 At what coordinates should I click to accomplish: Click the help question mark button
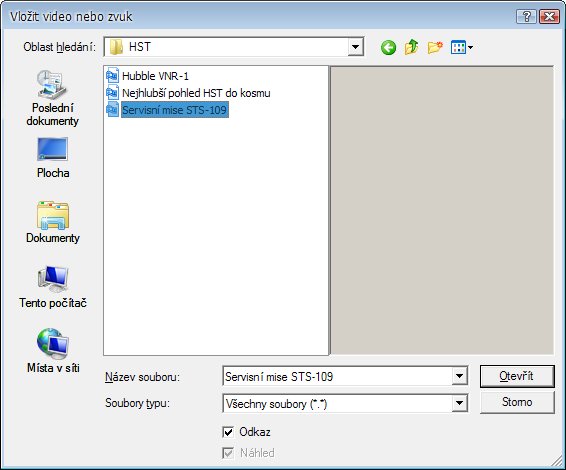[526, 16]
